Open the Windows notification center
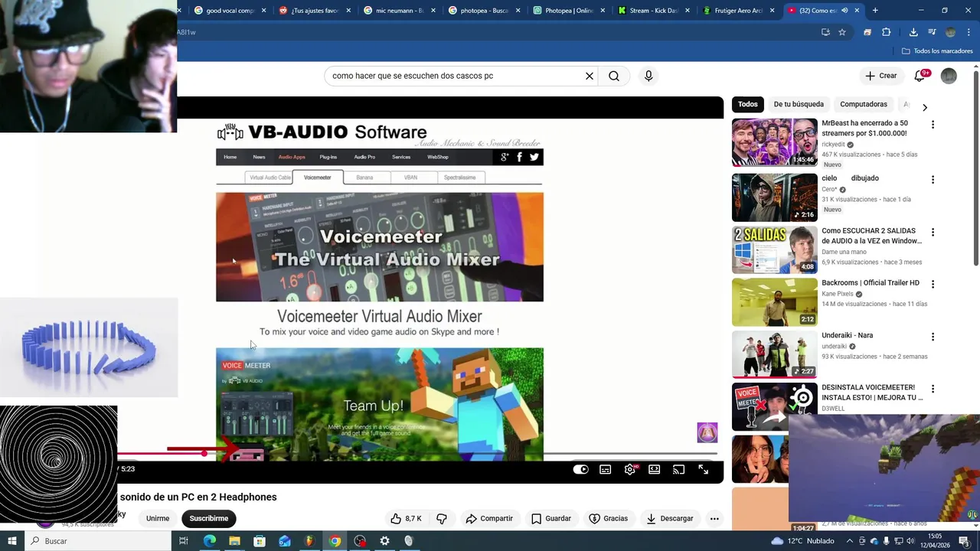The image size is (980, 551). [x=964, y=541]
